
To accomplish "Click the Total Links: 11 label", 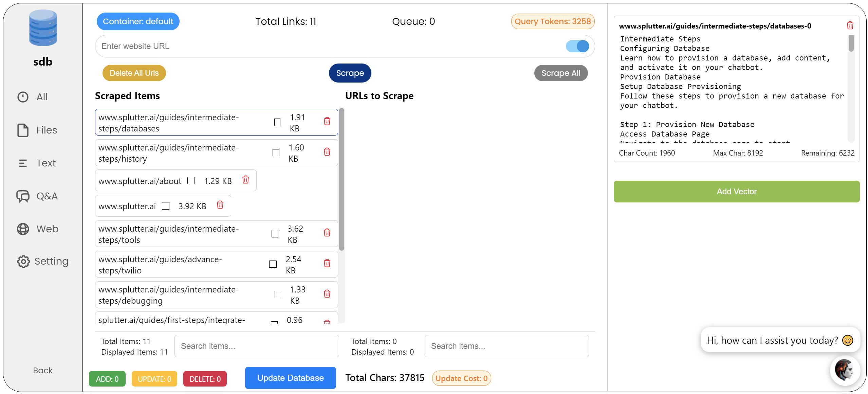I will pyautogui.click(x=286, y=21).
